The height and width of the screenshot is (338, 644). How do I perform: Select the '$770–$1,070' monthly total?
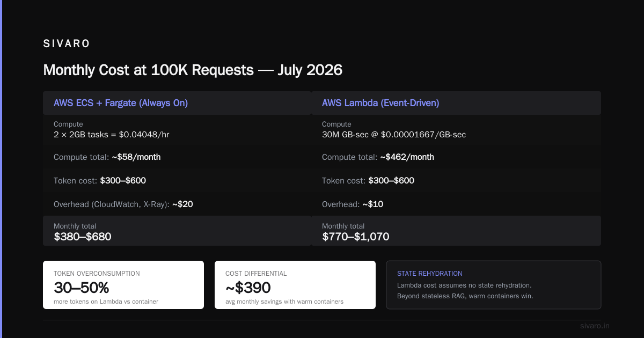[356, 237]
